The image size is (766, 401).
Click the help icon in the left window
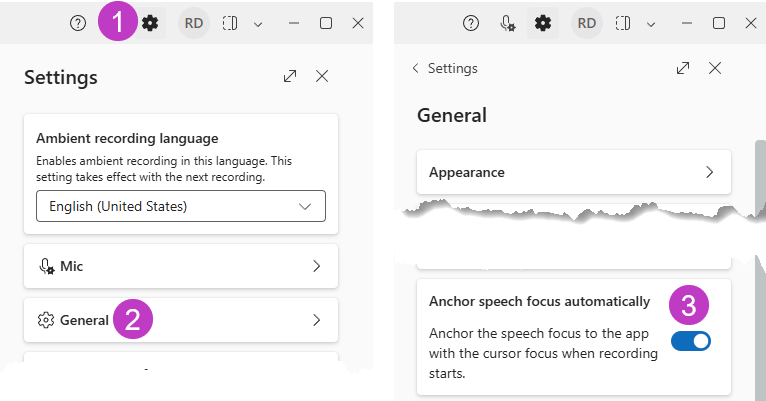78,23
